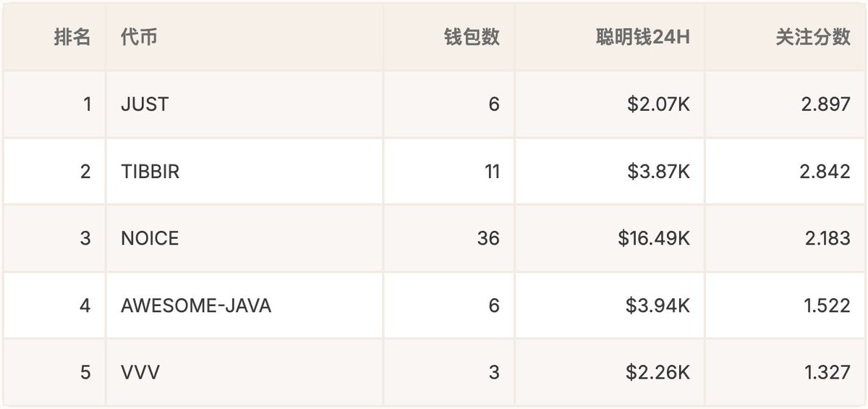The width and height of the screenshot is (868, 409).
Task: Click AWESOME-JAVA's $3.94K smart money cell
Action: (x=658, y=305)
